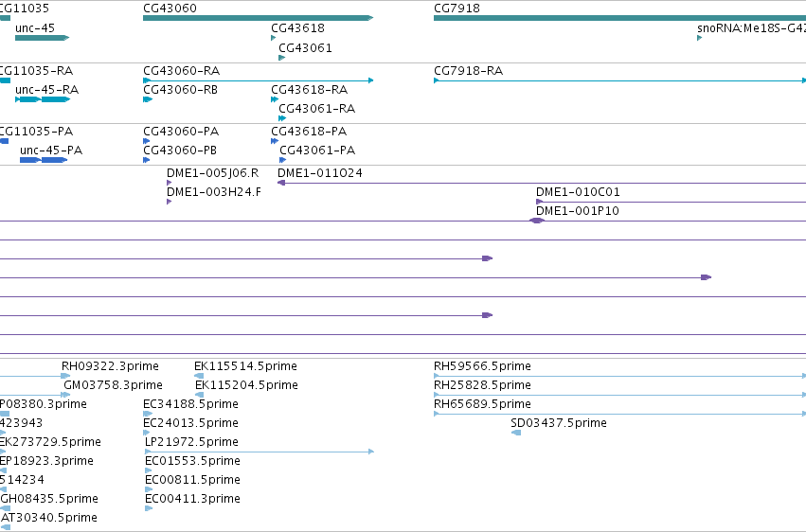
Task: Click the CG7918 gene bar
Action: (x=620, y=18)
